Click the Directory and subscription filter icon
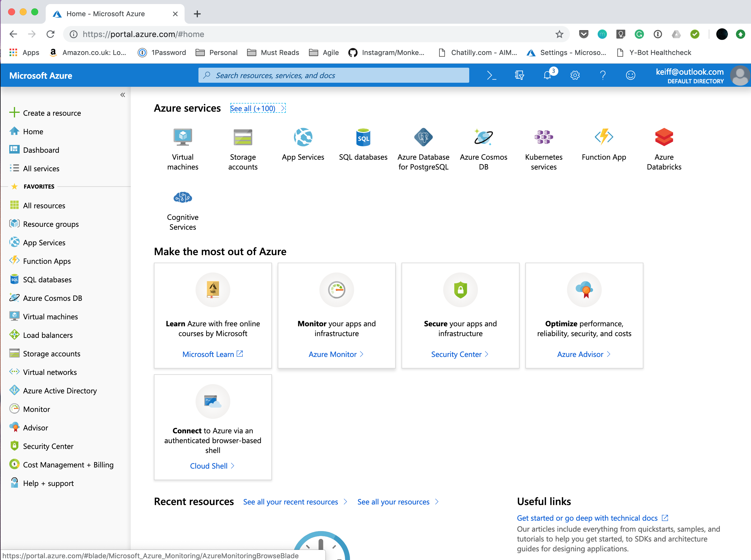 click(x=519, y=75)
